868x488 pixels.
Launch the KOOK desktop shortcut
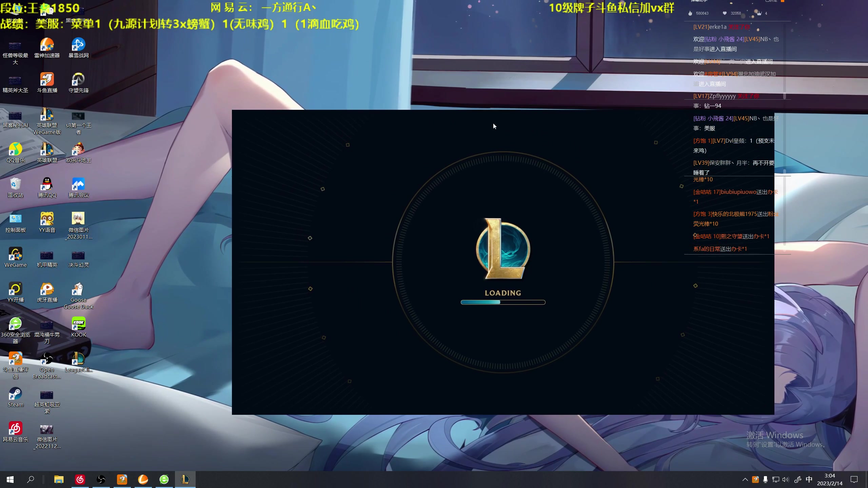[78, 327]
